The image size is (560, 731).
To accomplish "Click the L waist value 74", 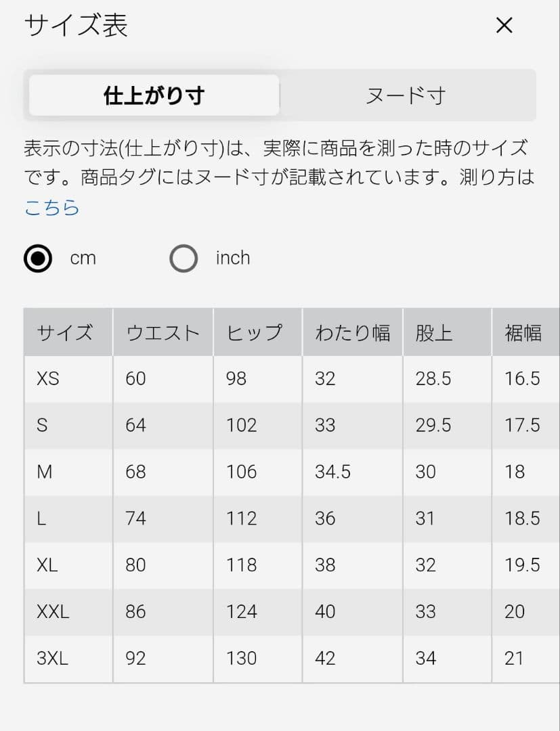I will pyautogui.click(x=135, y=518).
